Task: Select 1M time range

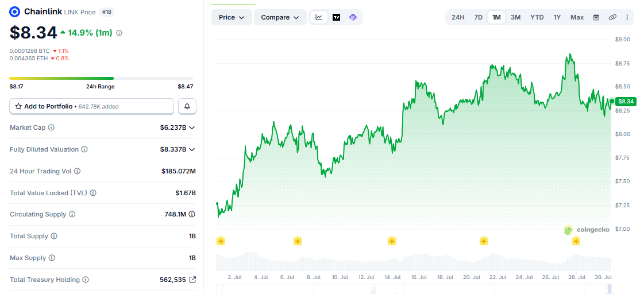Action: point(496,17)
